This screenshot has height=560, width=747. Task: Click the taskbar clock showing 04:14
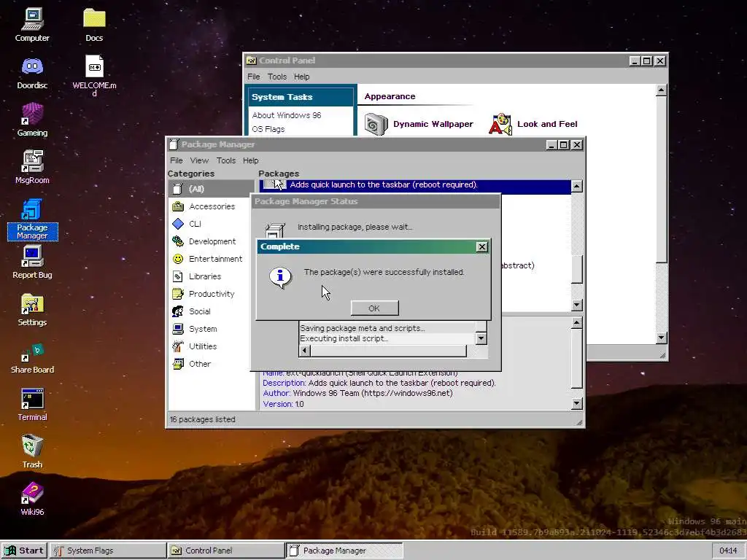[x=728, y=551]
